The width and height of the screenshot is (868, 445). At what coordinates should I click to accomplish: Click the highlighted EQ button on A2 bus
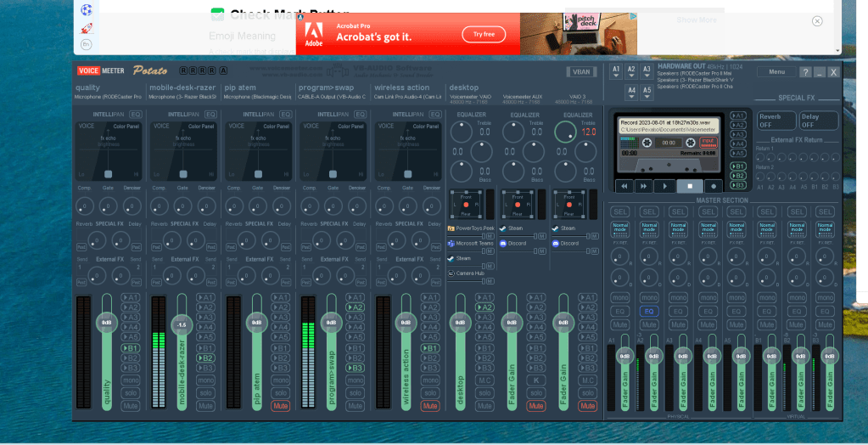click(x=649, y=312)
